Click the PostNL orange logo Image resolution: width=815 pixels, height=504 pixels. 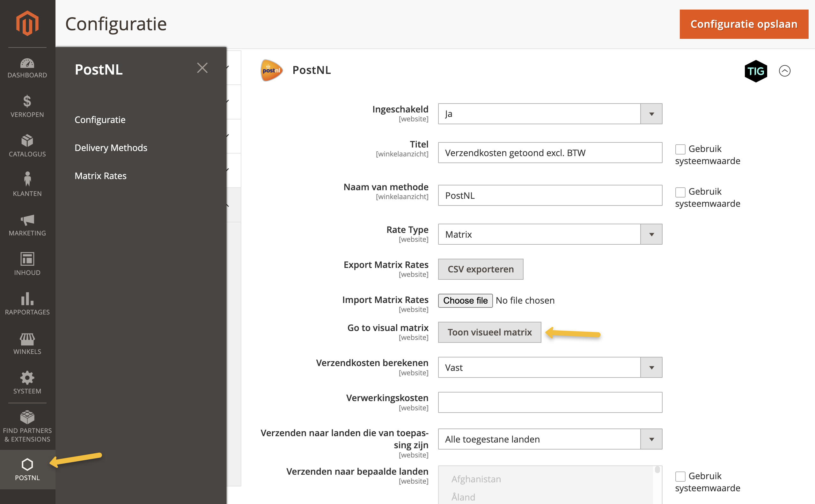tap(271, 70)
